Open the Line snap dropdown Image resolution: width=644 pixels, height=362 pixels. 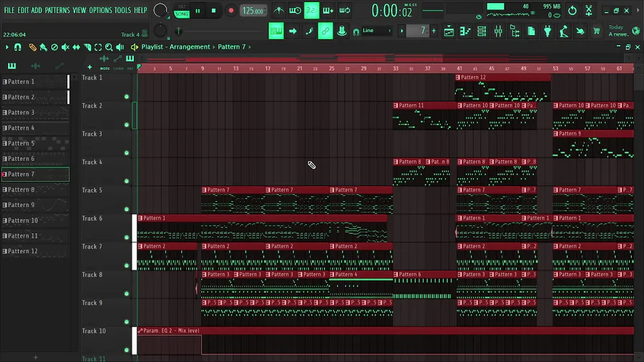click(376, 31)
